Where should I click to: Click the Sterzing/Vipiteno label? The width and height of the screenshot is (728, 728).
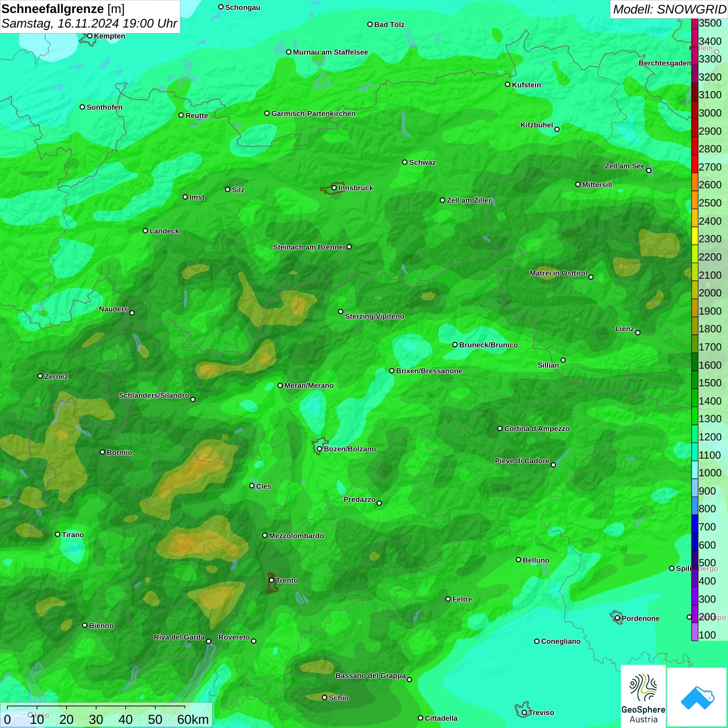(x=374, y=316)
